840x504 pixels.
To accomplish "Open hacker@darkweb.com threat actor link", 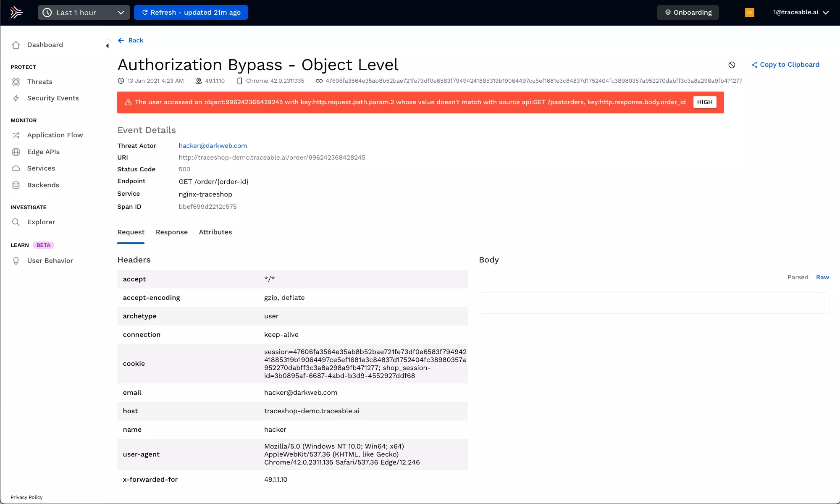I will coord(213,146).
